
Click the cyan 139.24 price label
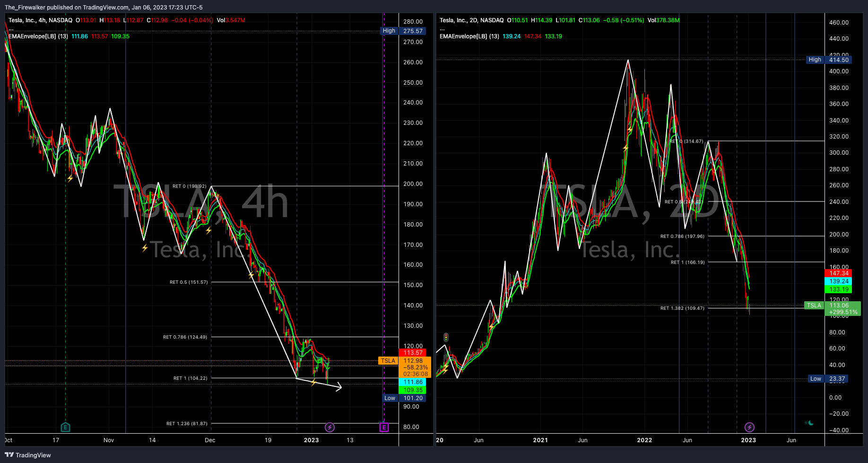[x=839, y=281]
